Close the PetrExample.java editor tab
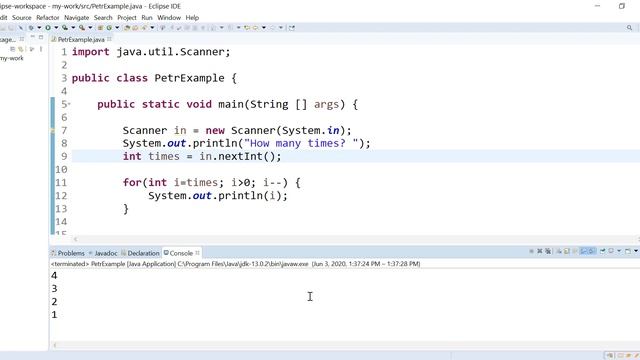The width and height of the screenshot is (640, 360). click(x=109, y=39)
